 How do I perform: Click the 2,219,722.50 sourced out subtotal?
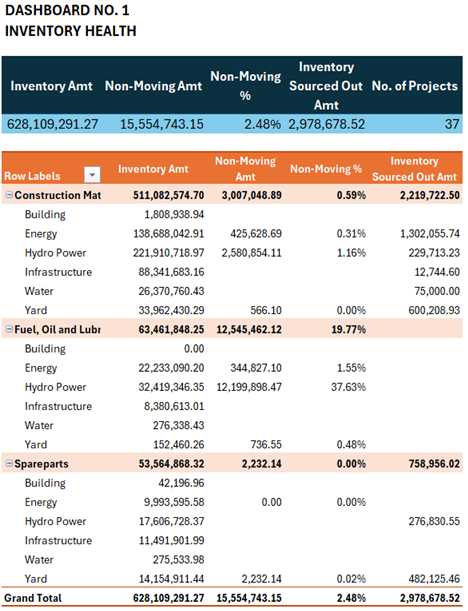(430, 195)
